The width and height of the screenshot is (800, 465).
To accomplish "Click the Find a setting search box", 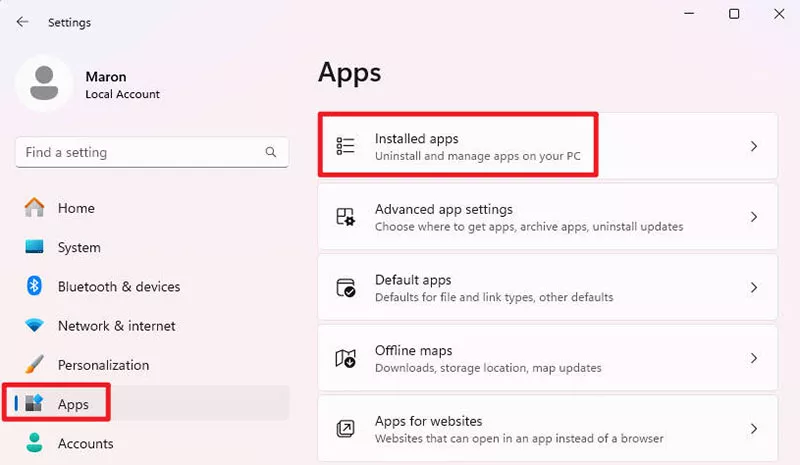I will pyautogui.click(x=152, y=152).
